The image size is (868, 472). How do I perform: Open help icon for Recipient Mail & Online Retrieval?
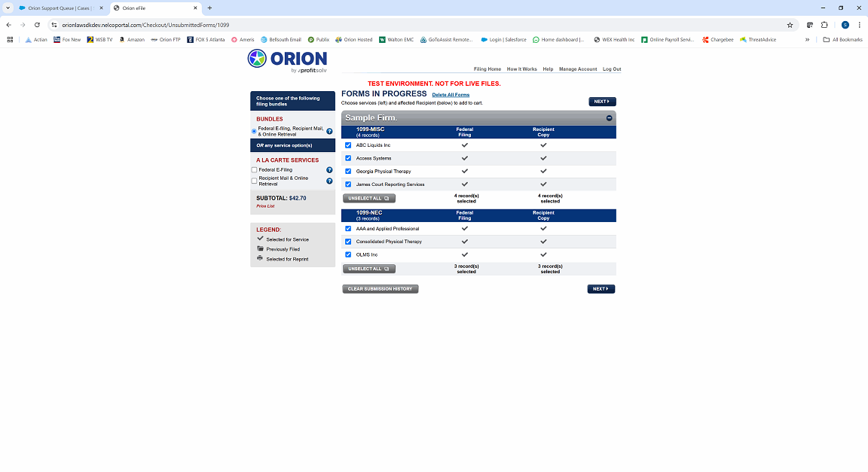(x=329, y=181)
